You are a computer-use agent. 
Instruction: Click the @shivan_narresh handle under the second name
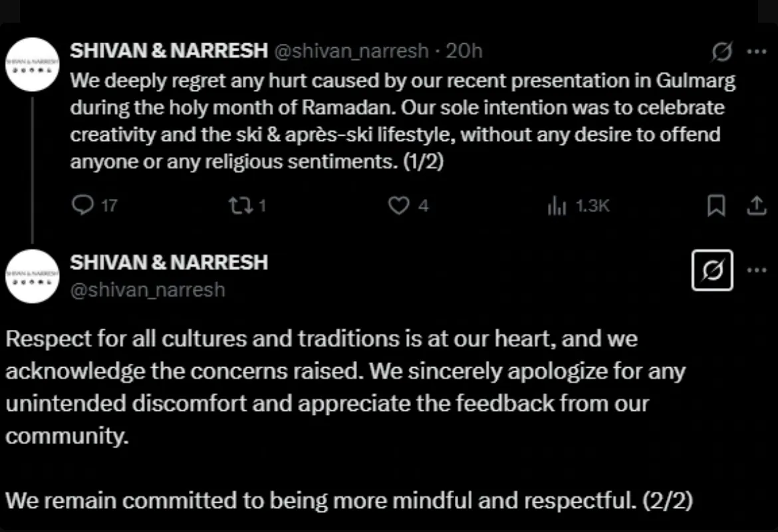pos(148,290)
